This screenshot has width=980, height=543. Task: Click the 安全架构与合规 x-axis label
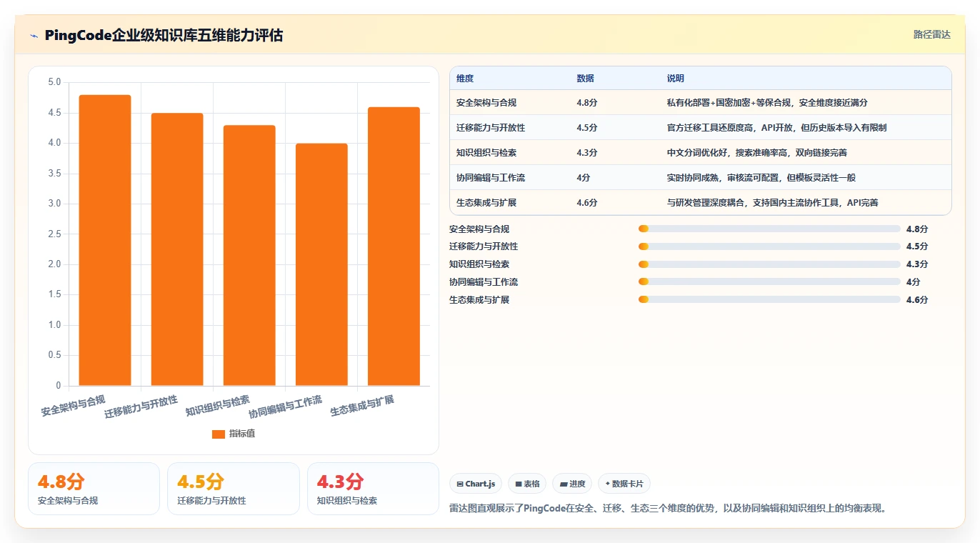(x=74, y=406)
